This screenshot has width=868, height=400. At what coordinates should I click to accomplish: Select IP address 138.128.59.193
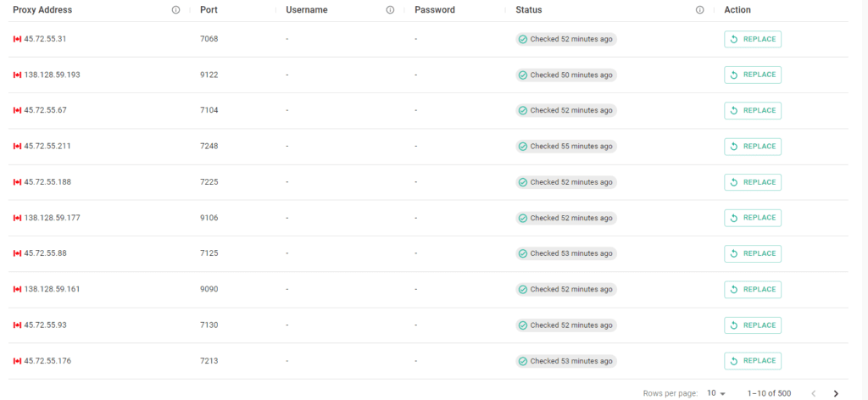52,75
